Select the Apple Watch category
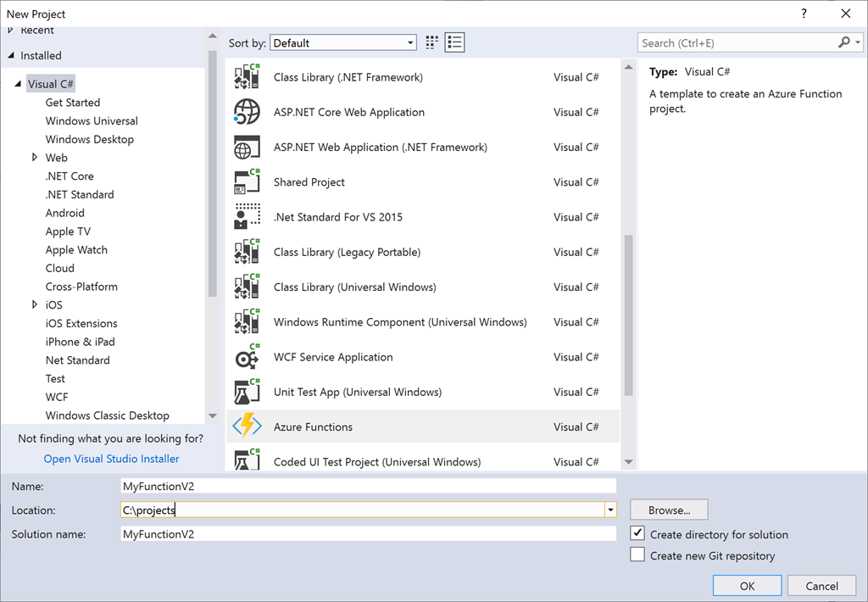 click(76, 250)
